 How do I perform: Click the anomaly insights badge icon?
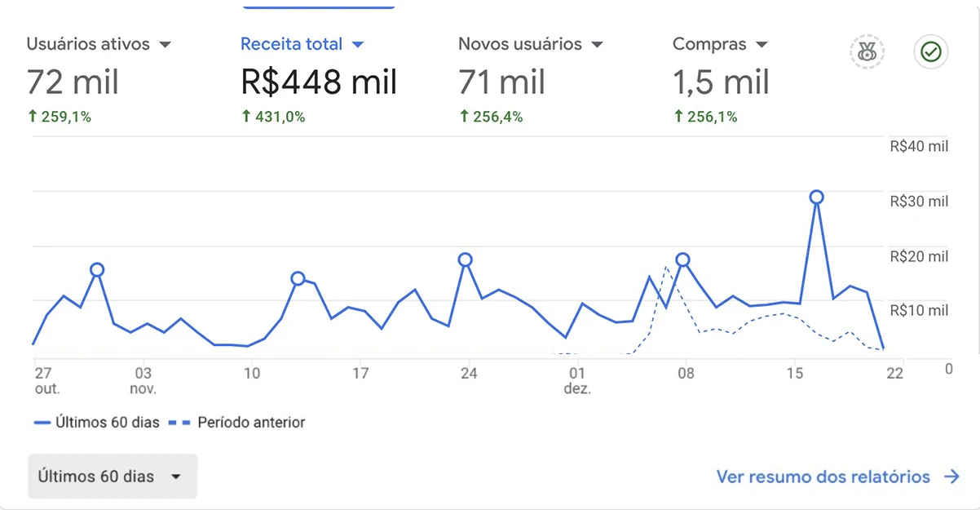[x=867, y=52]
